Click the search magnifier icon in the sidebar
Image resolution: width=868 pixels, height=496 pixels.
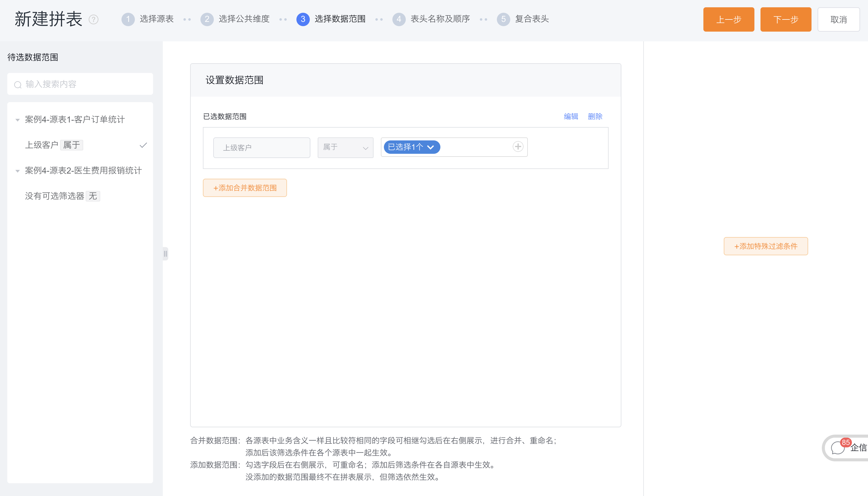tap(18, 84)
